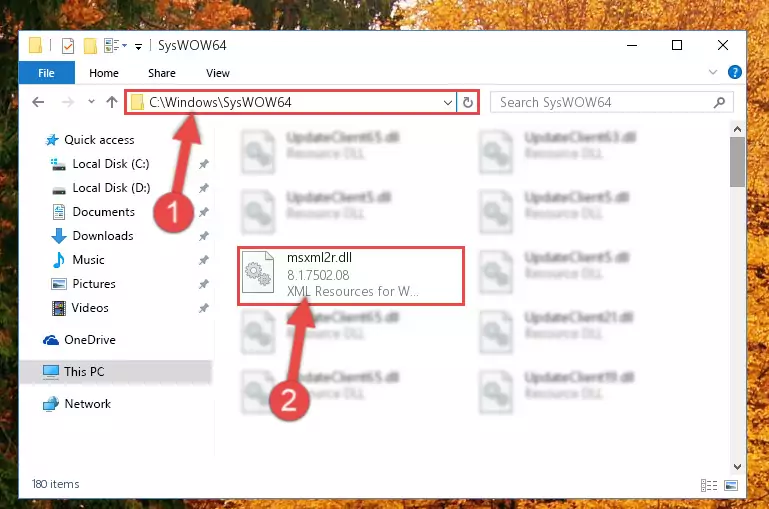Viewport: 769px width, 509px height.
Task: Click the folder system icon in title bar
Action: (x=35, y=45)
